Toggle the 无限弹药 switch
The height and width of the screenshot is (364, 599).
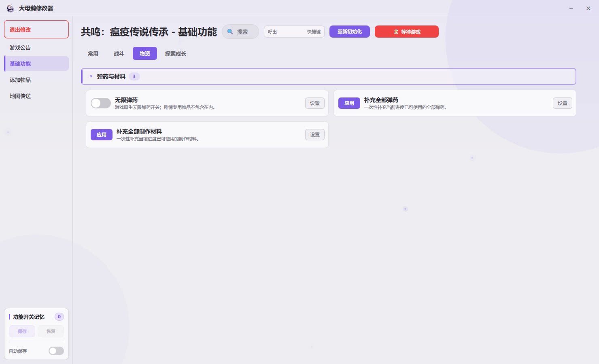pyautogui.click(x=101, y=103)
